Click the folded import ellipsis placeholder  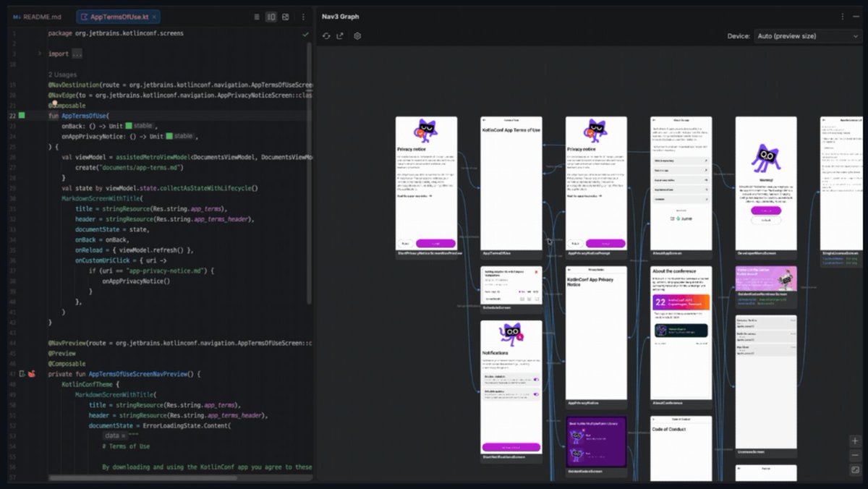pyautogui.click(x=77, y=54)
